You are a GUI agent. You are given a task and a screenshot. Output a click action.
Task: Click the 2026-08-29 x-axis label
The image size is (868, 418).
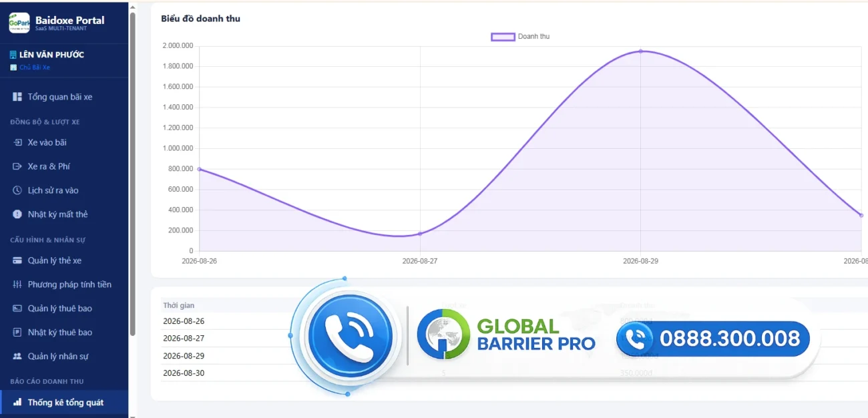(x=640, y=261)
